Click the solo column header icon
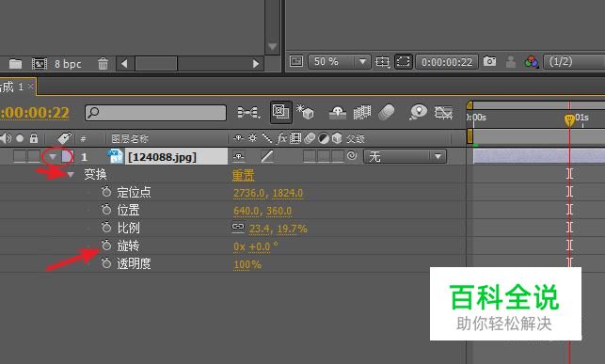 (x=20, y=138)
